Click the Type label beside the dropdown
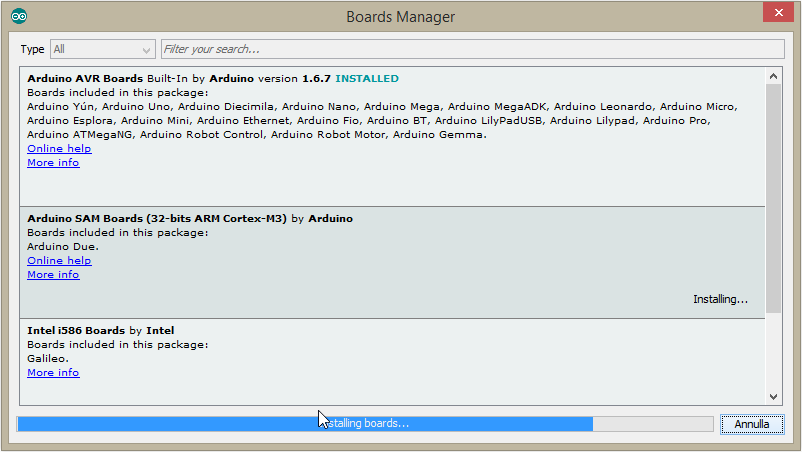The height and width of the screenshot is (452, 802). [32, 49]
